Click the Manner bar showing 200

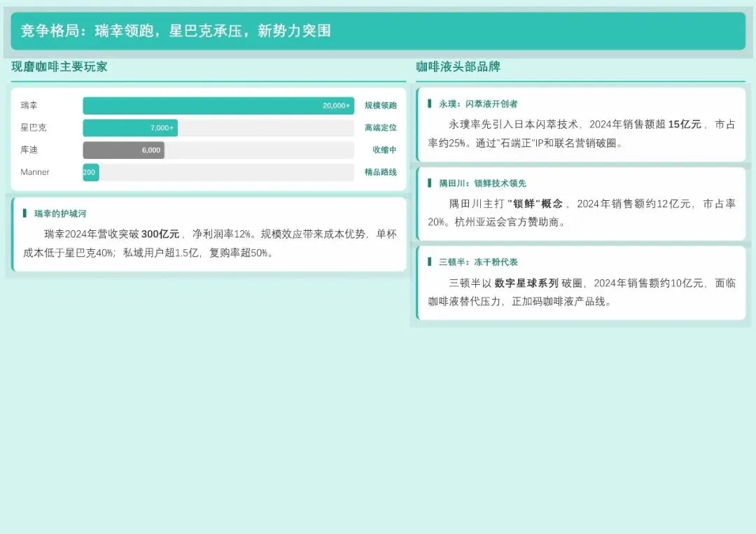90,172
